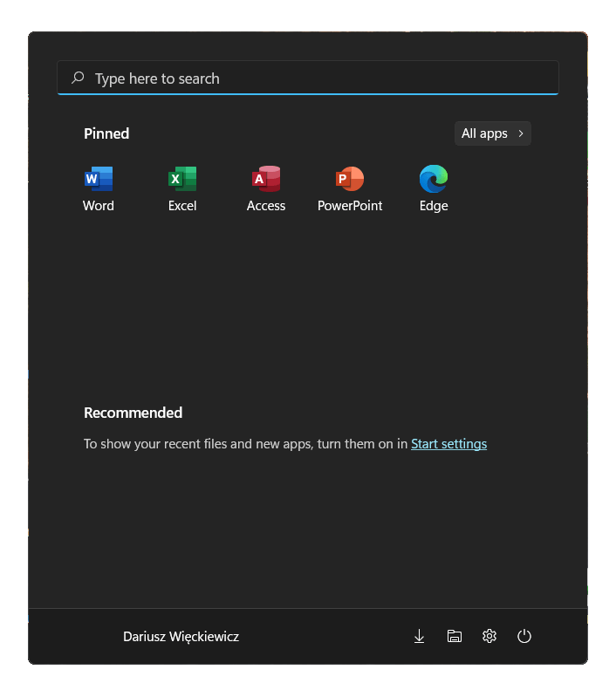Image resolution: width=616 pixels, height=697 pixels.
Task: Open the File Explorer icon
Action: [454, 636]
